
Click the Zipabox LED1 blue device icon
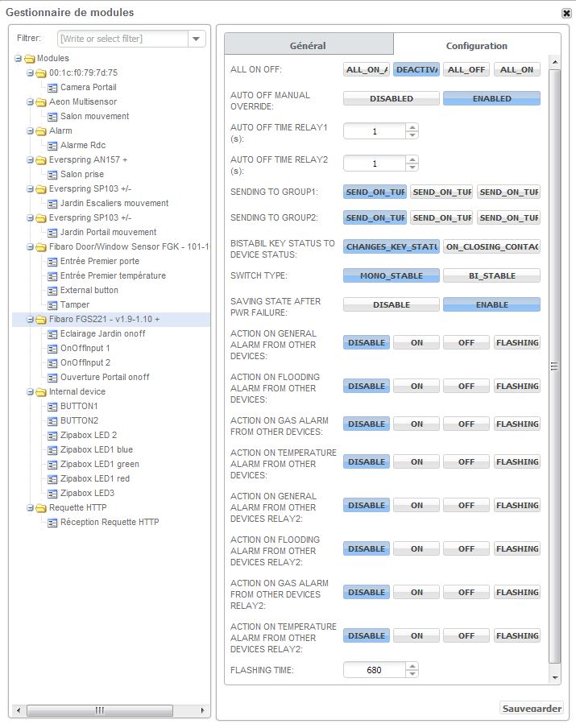point(53,449)
